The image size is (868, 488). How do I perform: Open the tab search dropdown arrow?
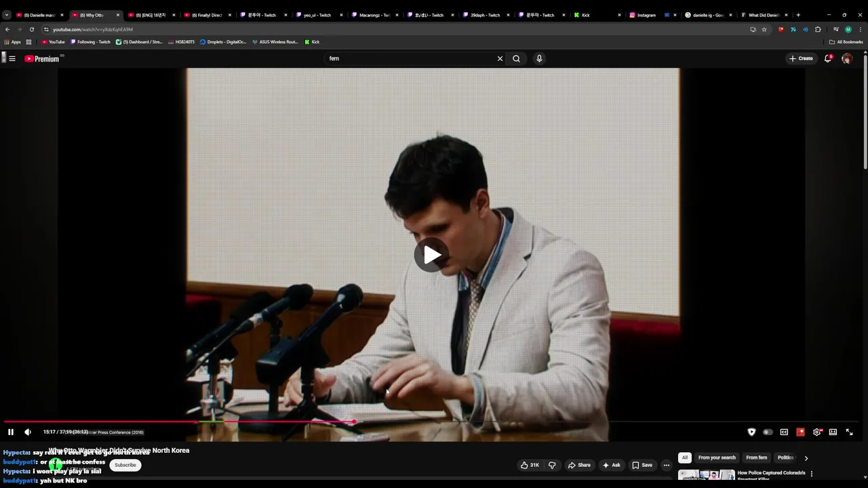coord(7,15)
